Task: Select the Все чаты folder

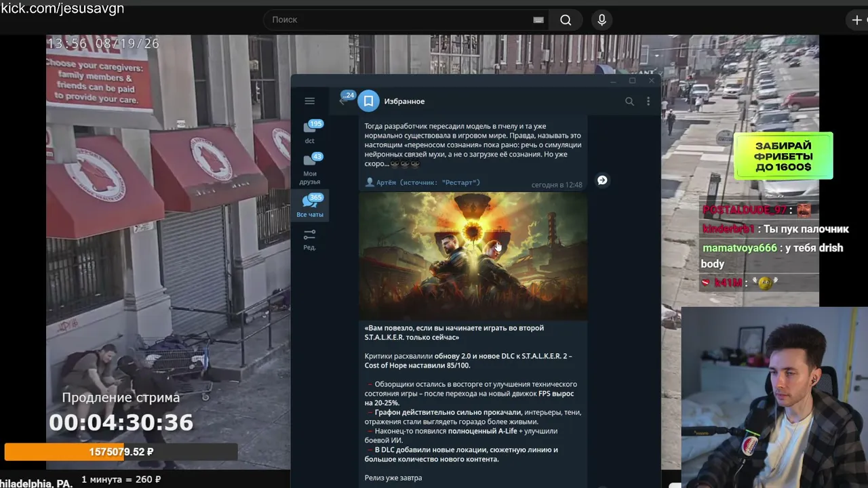Action: click(310, 205)
